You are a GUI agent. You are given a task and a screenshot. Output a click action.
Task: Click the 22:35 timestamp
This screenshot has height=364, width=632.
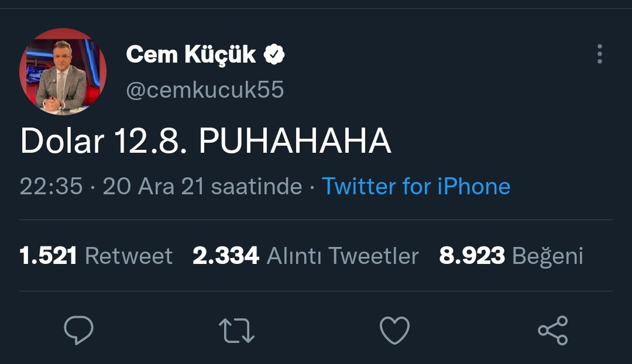[51, 186]
